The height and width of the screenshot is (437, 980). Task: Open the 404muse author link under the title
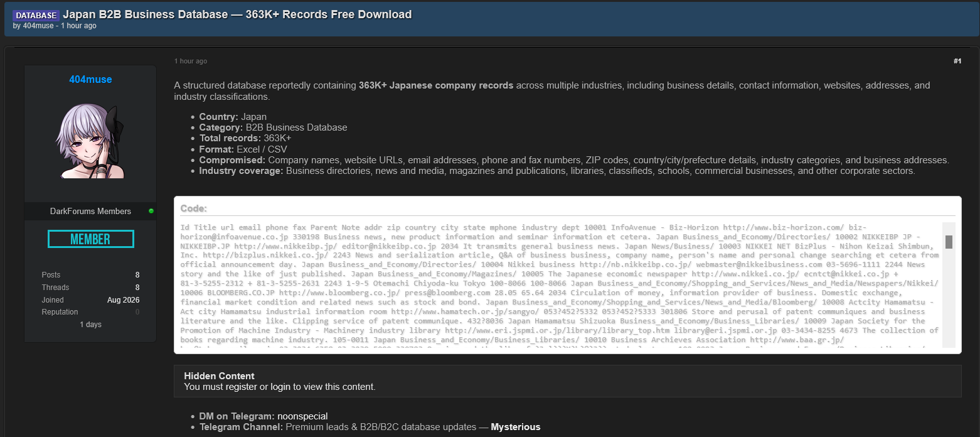tap(40, 26)
